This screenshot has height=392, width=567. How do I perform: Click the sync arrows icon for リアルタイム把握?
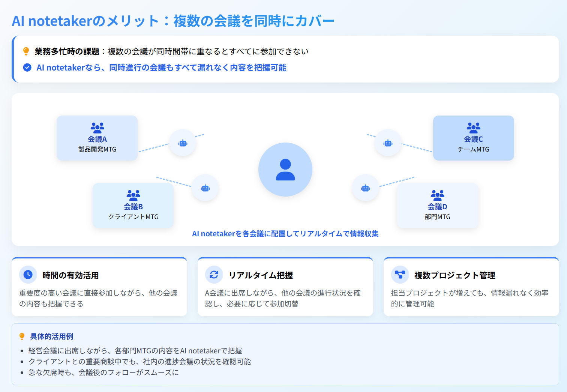click(x=214, y=275)
